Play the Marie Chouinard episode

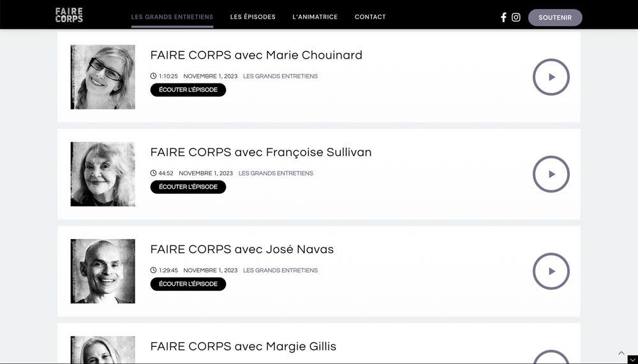551,77
